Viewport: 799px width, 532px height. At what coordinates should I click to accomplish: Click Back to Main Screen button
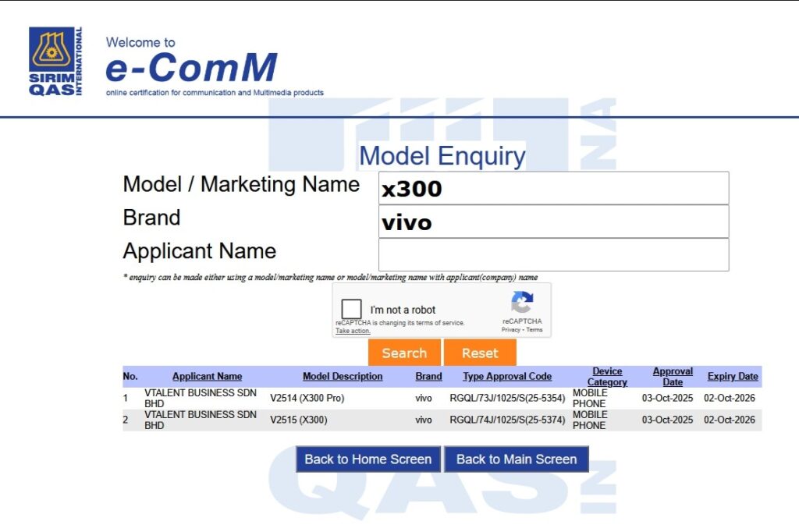point(517,459)
